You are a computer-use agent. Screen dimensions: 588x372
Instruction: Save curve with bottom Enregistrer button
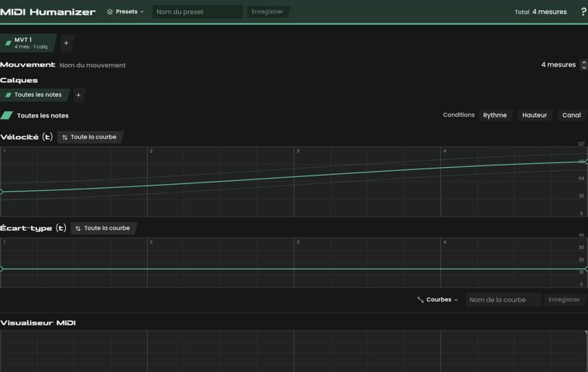tap(564, 299)
